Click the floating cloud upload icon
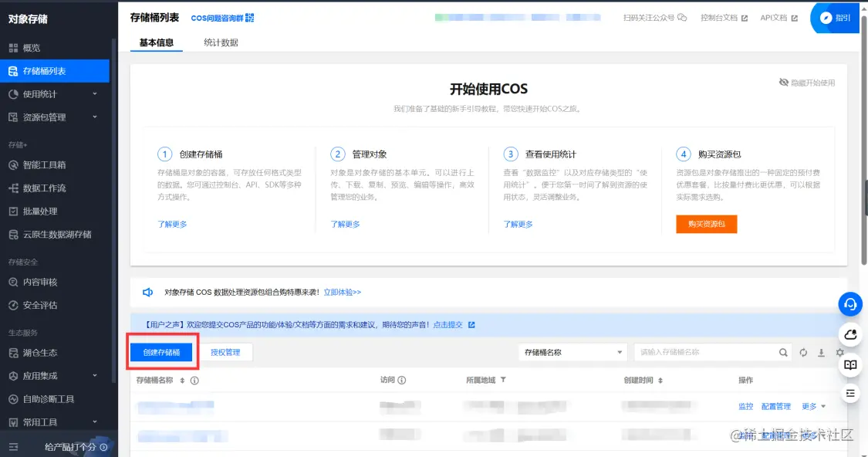 tap(850, 334)
